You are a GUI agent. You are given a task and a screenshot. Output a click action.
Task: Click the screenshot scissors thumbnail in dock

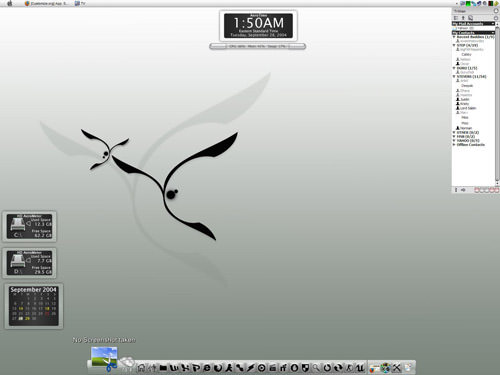pyautogui.click(x=104, y=358)
